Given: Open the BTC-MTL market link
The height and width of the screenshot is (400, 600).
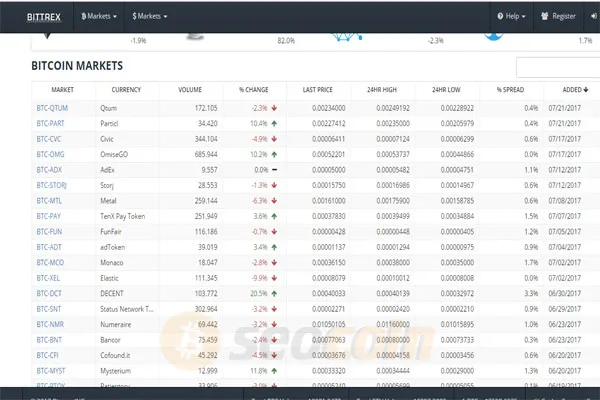Looking at the screenshot, I should pos(49,201).
